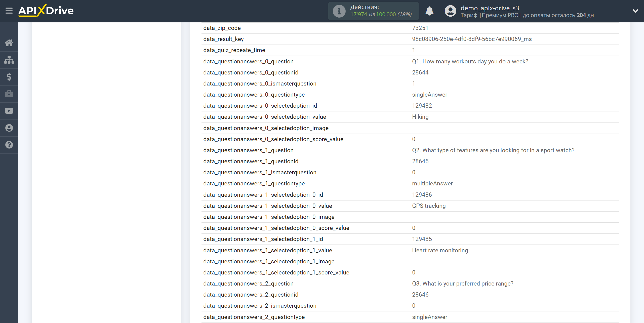Select data_questionanswers_0_questiontype field name

pyautogui.click(x=254, y=95)
